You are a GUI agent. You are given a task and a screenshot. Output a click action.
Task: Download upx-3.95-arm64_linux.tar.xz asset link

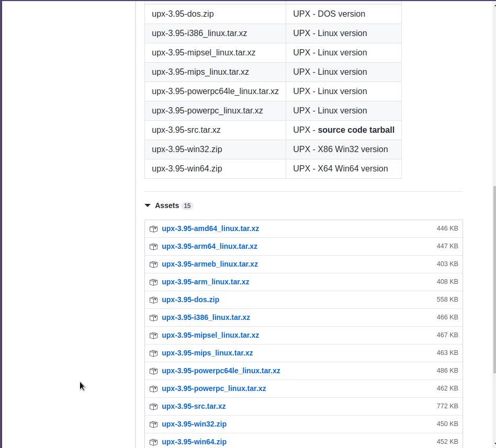coord(209,246)
